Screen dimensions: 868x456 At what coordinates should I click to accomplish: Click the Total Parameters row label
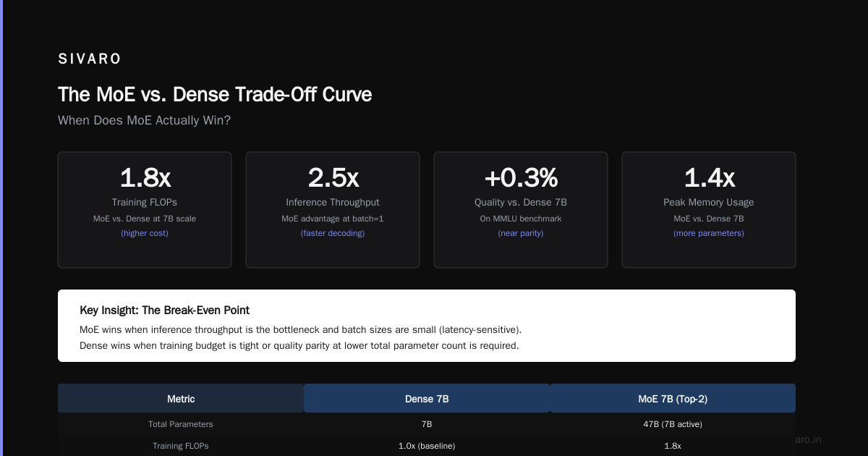pos(181,424)
